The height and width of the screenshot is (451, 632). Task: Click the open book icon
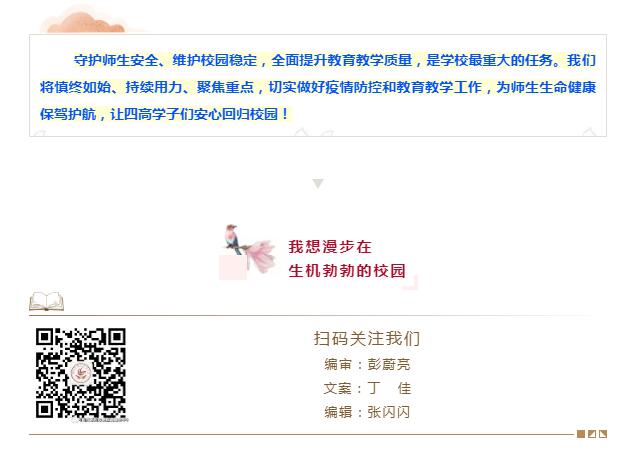pos(47,301)
